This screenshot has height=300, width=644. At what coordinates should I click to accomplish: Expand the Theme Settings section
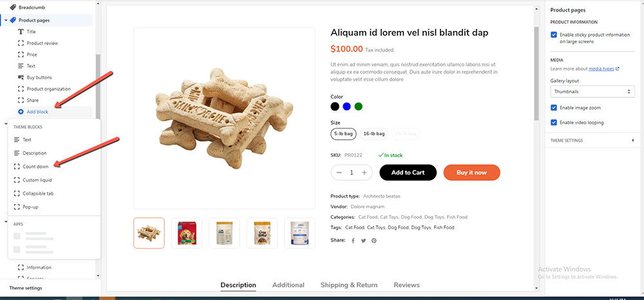[x=632, y=140]
